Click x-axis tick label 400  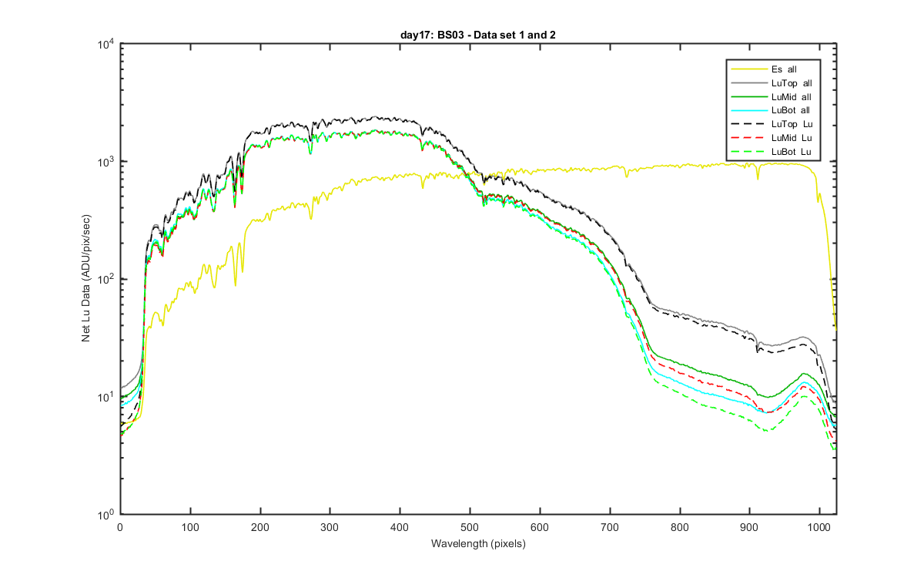400,527
